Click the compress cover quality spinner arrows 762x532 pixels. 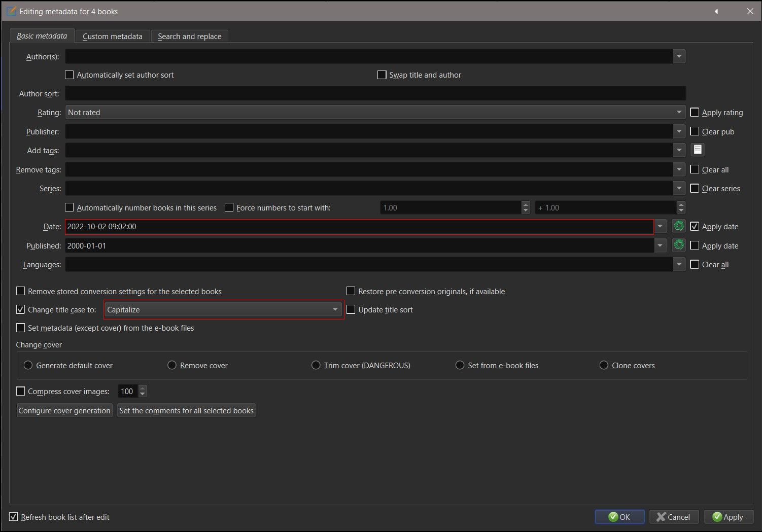(143, 391)
